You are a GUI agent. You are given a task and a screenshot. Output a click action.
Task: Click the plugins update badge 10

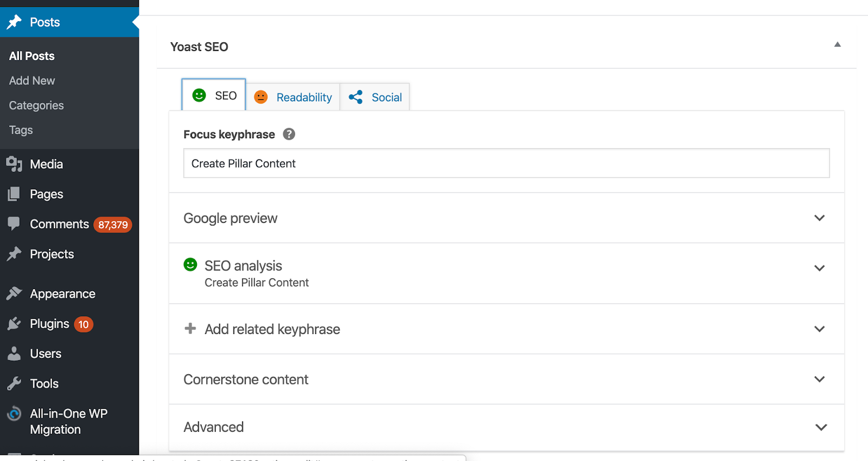tap(84, 324)
